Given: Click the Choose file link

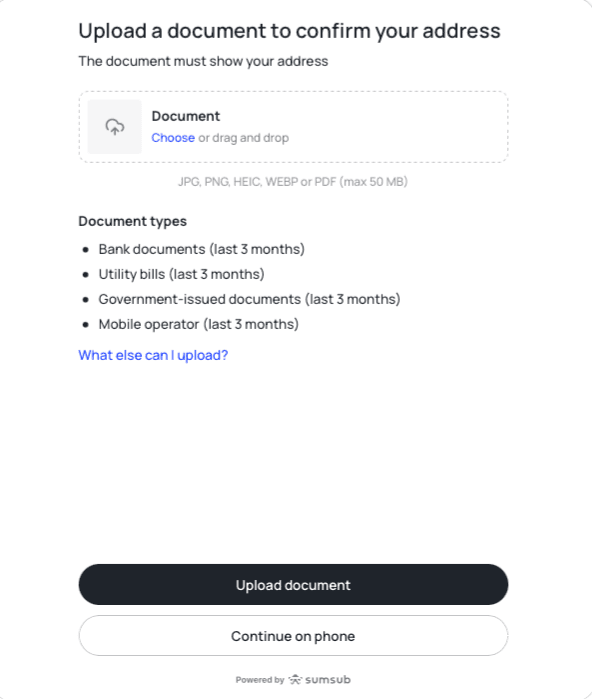Looking at the screenshot, I should pyautogui.click(x=173, y=138).
